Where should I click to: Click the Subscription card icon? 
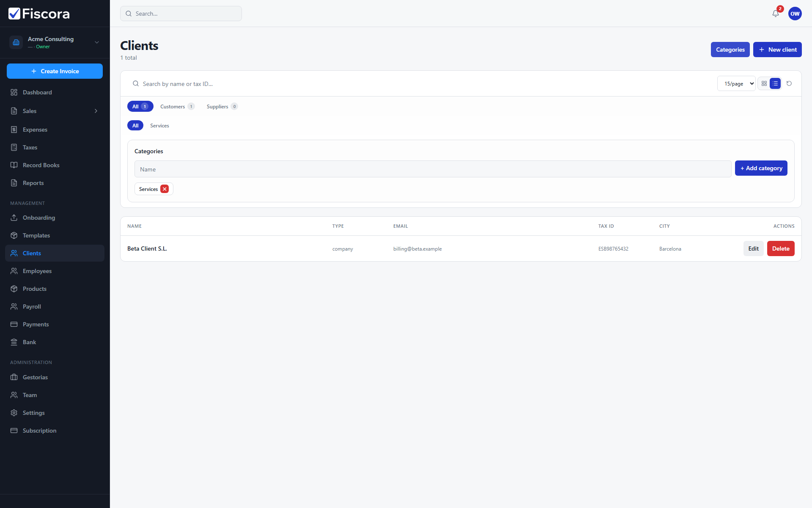(14, 431)
